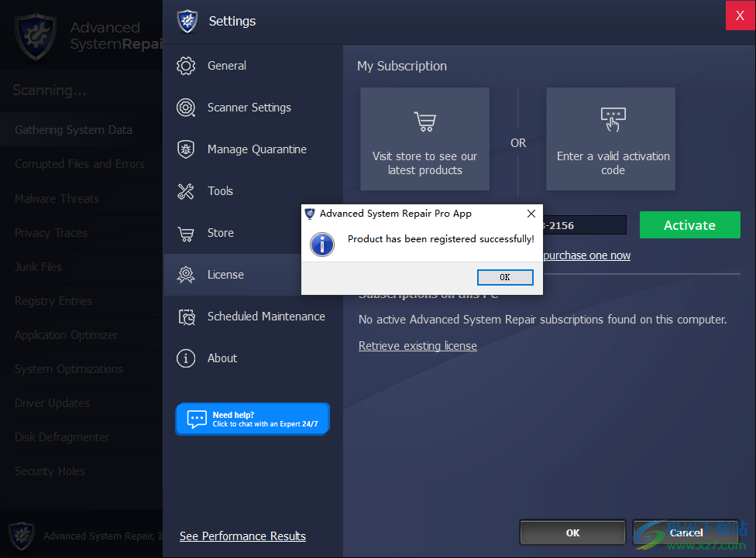Screen dimensions: 756x558
Task: Select Malware Threats in the main window
Action: [x=81, y=199]
